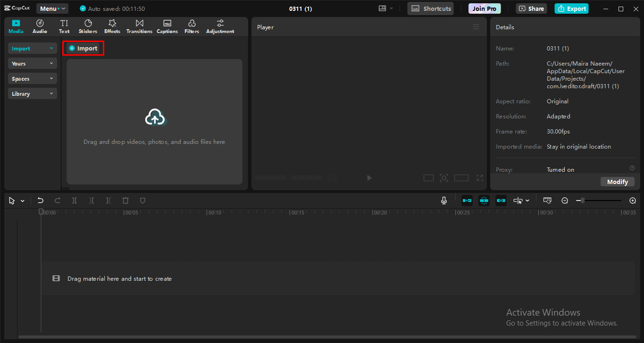Open the Stickers panel
Screen dimensions: 644x343
[x=88, y=26]
